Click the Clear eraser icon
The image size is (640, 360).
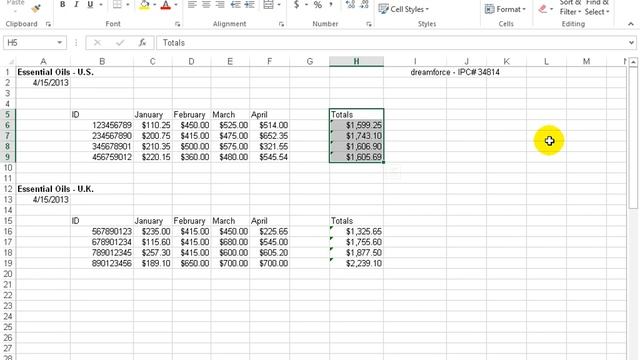[x=542, y=9]
